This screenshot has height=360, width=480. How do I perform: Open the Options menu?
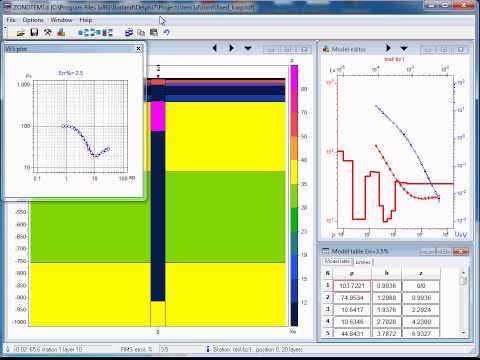click(33, 20)
